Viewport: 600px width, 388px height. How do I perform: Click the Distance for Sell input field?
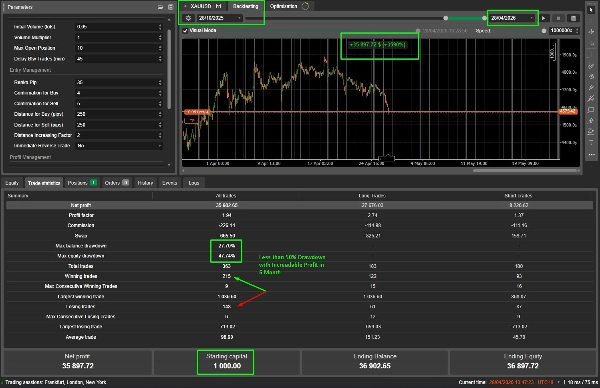click(x=119, y=125)
